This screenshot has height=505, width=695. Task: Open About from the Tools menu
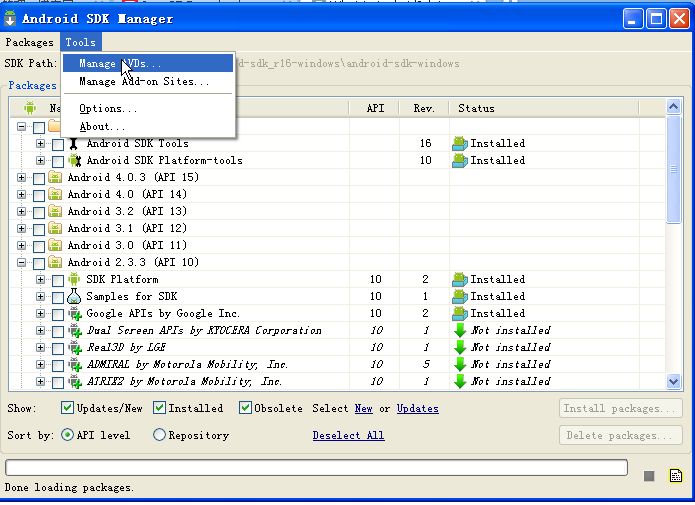pos(148,127)
